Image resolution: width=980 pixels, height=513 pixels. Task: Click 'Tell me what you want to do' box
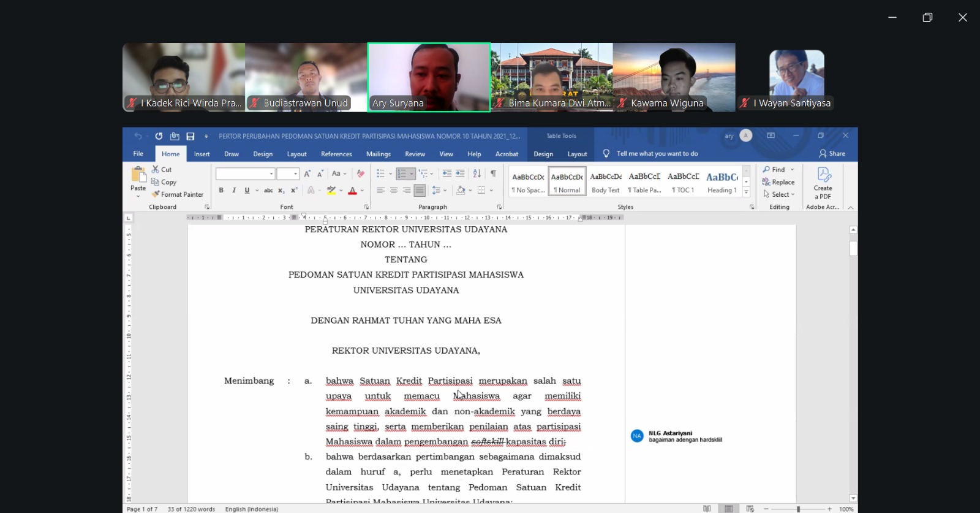pos(657,154)
